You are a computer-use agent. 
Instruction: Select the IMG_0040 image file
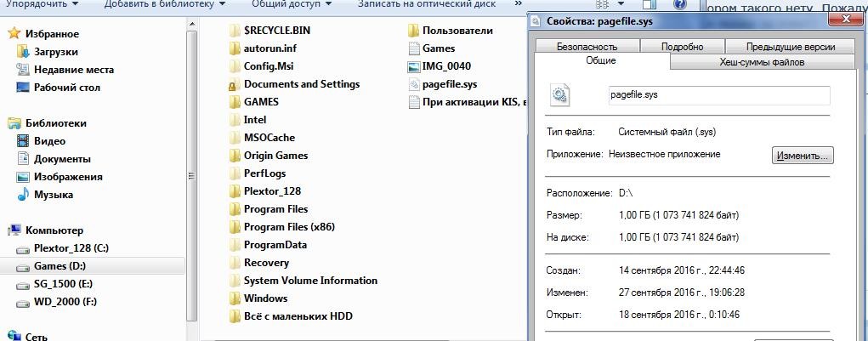click(445, 66)
